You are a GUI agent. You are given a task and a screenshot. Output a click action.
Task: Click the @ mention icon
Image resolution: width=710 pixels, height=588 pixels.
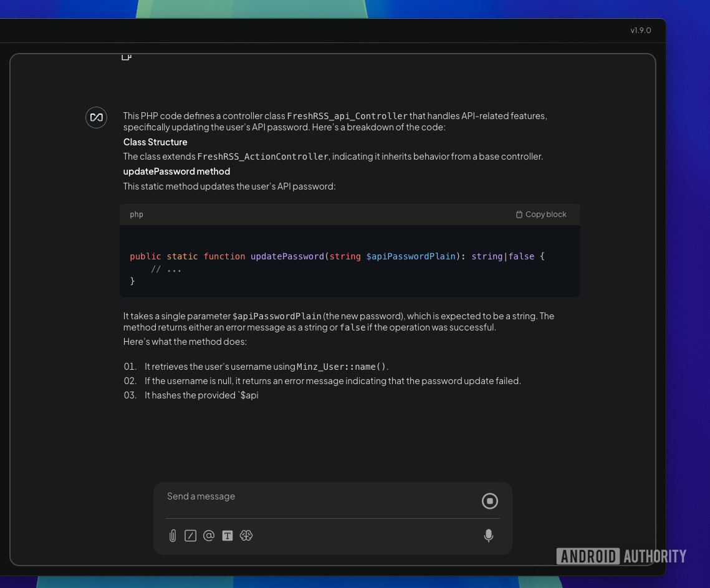(209, 536)
